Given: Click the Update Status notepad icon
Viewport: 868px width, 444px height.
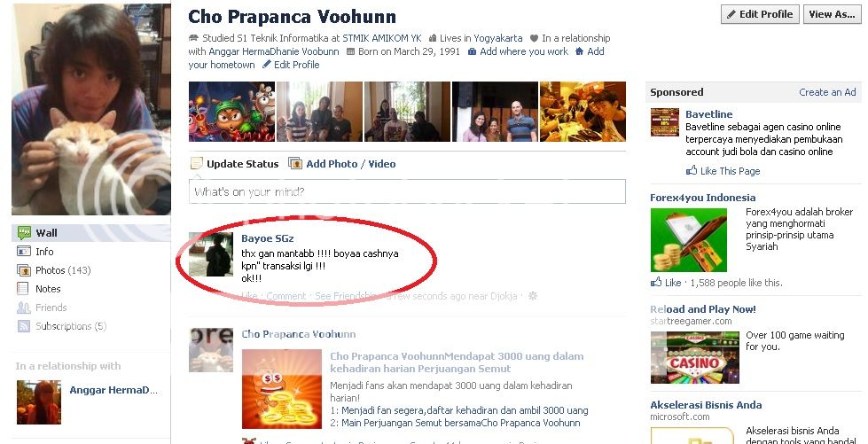Looking at the screenshot, I should click(x=197, y=163).
